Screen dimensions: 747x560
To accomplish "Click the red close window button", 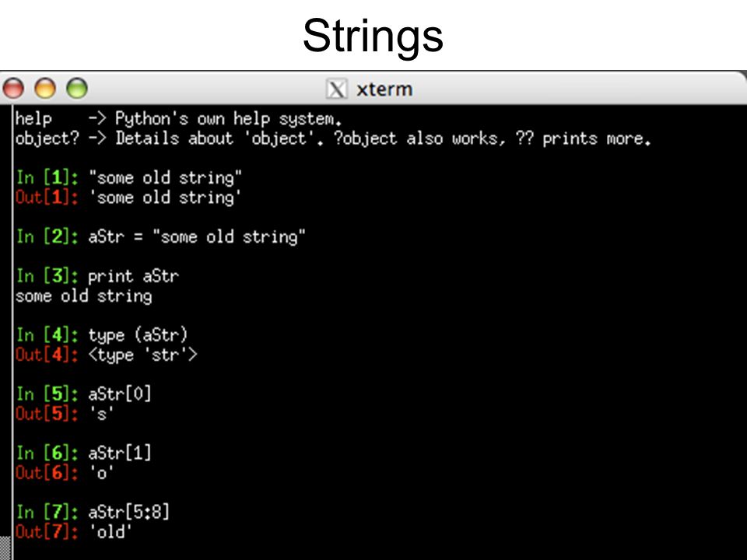I will click(x=13, y=89).
